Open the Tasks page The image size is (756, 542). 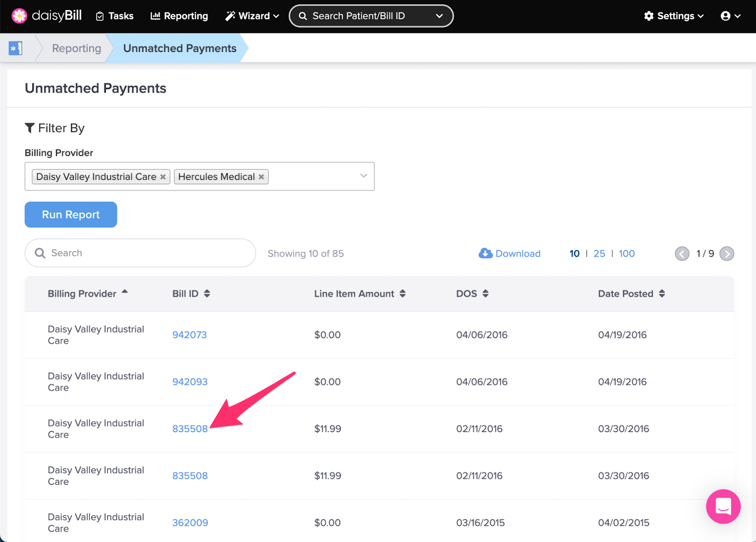(115, 16)
